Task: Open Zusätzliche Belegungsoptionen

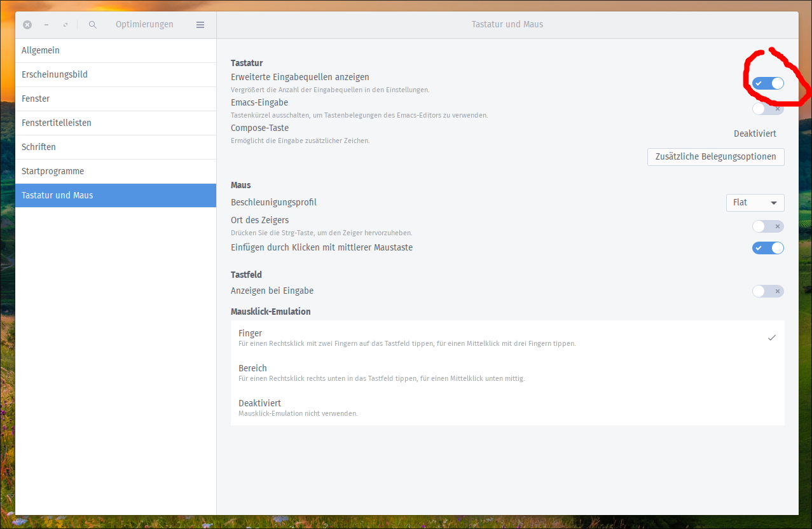Action: click(716, 156)
